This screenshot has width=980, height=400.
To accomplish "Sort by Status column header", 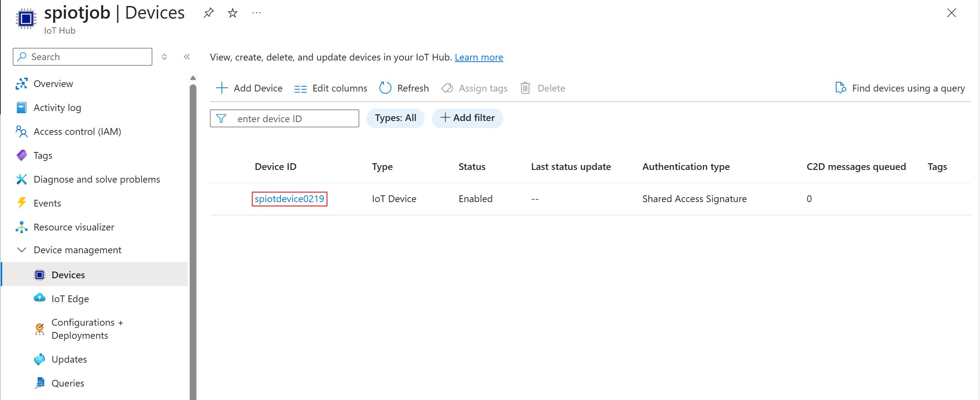I will 472,167.
